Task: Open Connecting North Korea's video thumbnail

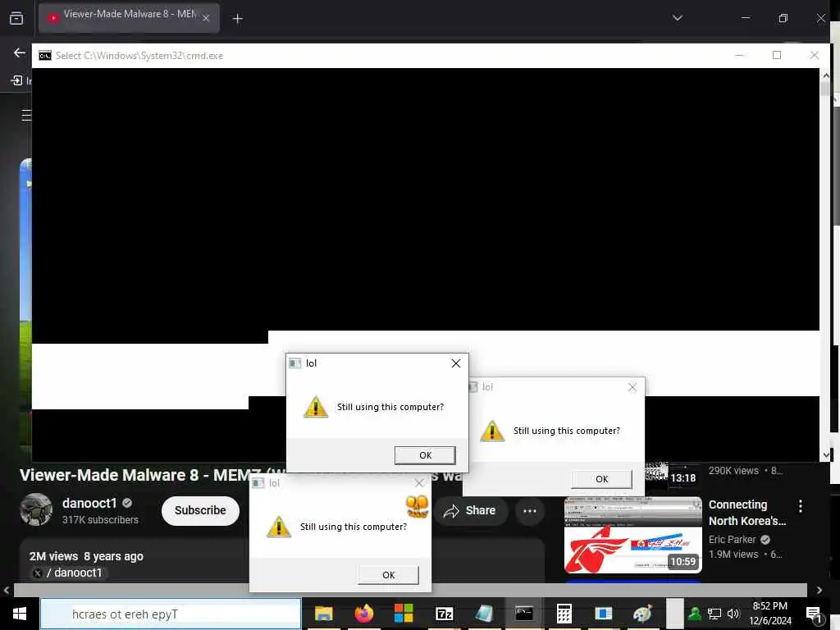Action: pos(632,535)
